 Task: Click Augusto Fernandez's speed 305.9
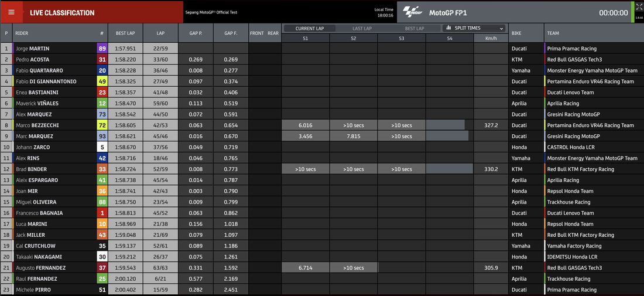click(x=491, y=268)
